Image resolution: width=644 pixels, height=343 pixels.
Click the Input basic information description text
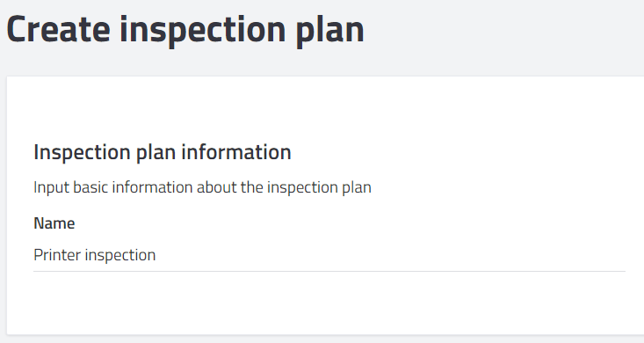(202, 187)
